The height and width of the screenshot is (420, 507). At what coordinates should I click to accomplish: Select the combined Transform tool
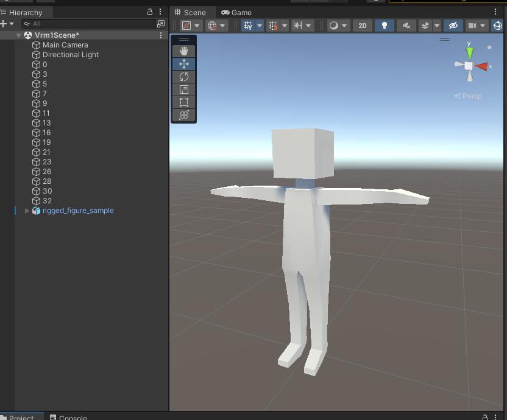tap(183, 114)
